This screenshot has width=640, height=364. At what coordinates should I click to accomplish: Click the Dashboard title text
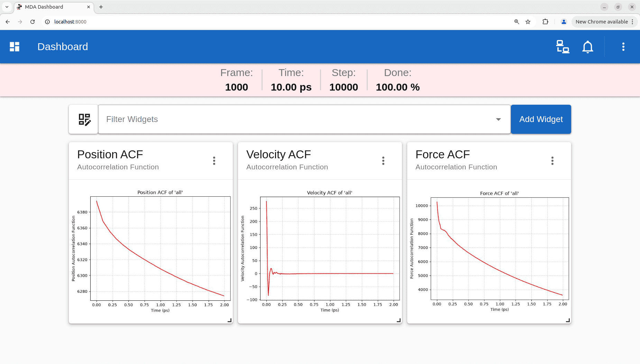point(63,47)
